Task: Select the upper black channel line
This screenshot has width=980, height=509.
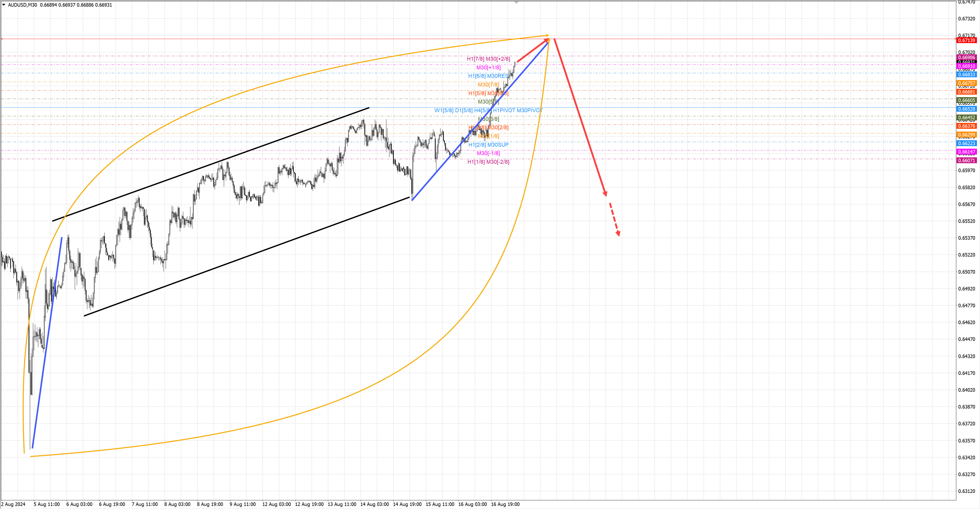Action: (x=210, y=164)
